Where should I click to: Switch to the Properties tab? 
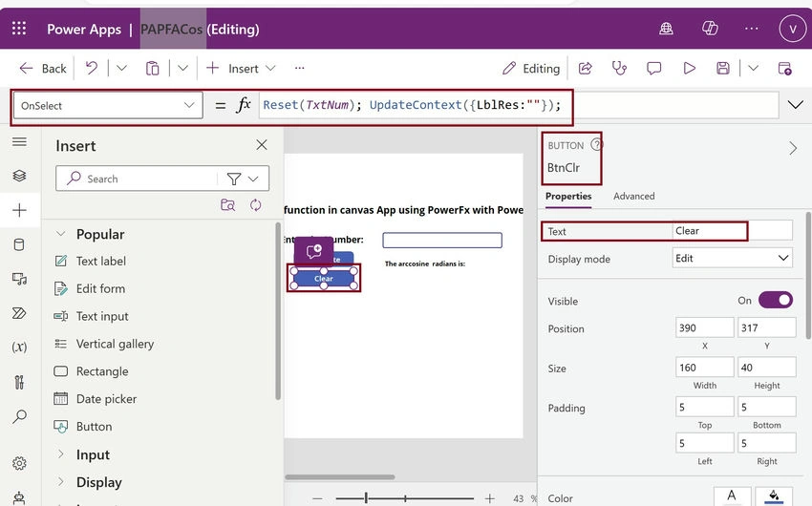(568, 196)
